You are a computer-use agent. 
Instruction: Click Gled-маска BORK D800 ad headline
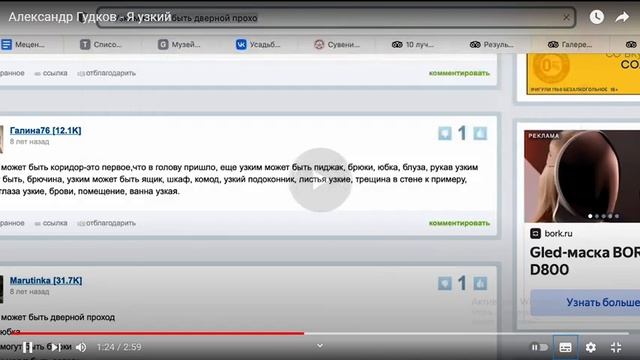(x=584, y=261)
